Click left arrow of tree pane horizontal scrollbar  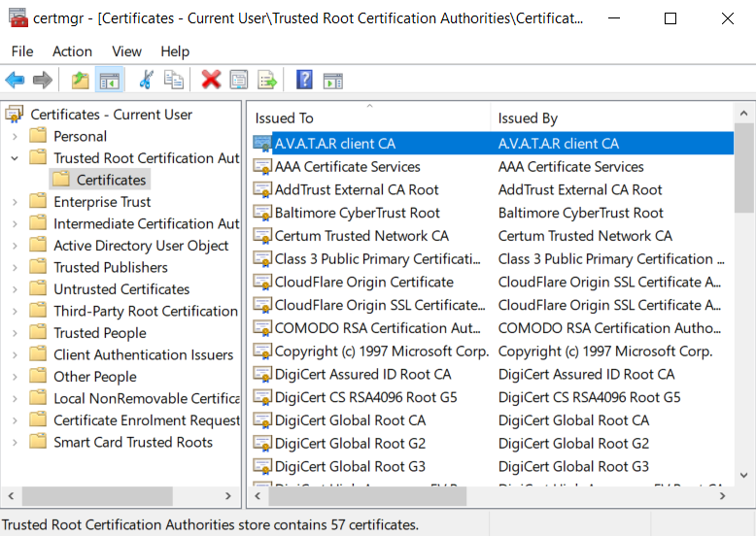click(x=11, y=495)
